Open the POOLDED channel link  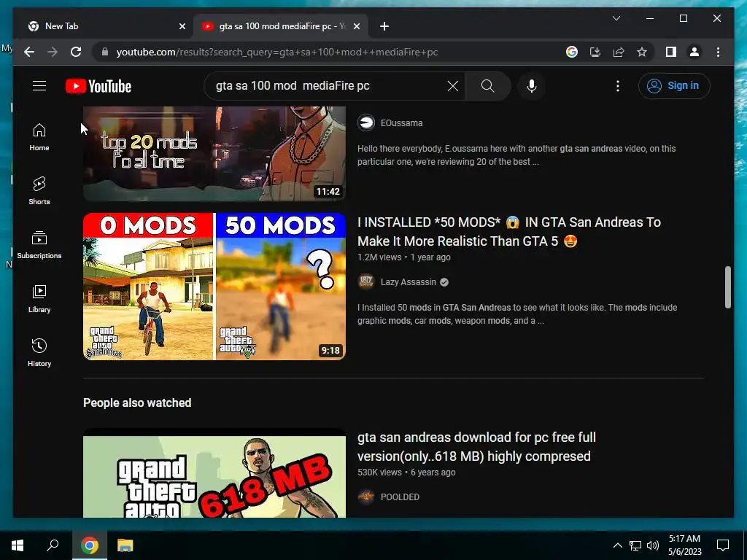coord(400,497)
